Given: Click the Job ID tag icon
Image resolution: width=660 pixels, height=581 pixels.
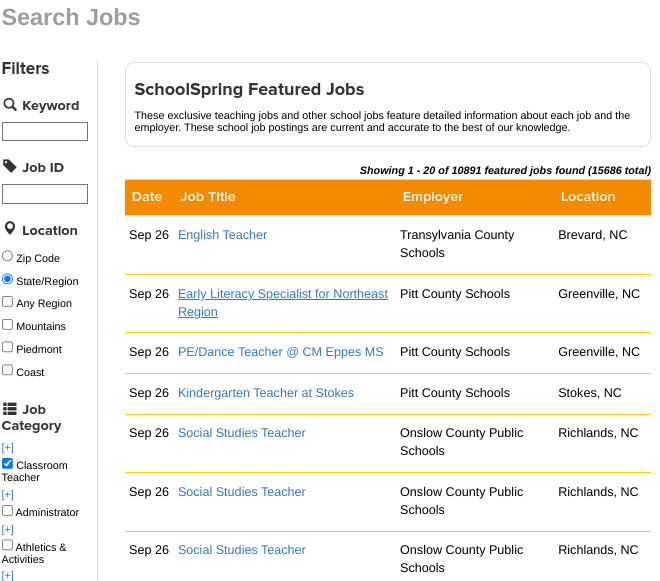Looking at the screenshot, I should 10,167.
